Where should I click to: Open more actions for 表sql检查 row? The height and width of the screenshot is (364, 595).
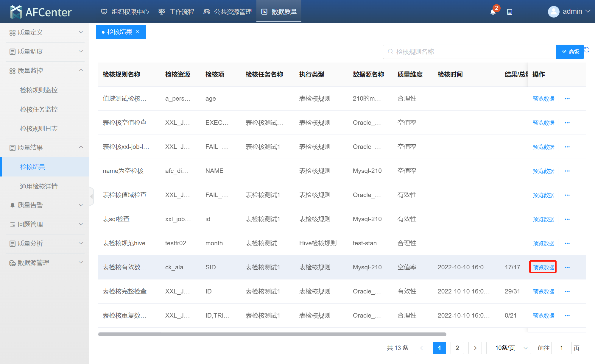click(567, 219)
